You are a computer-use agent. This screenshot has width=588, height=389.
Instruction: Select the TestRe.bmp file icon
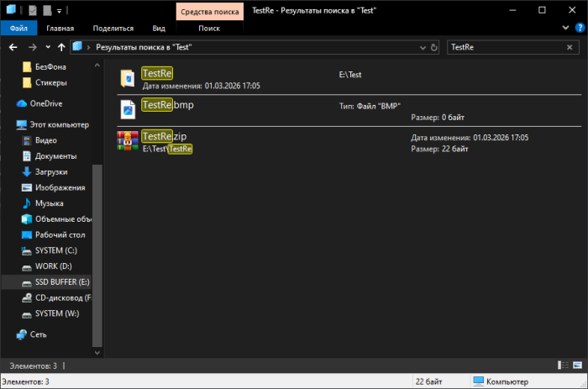coord(128,109)
